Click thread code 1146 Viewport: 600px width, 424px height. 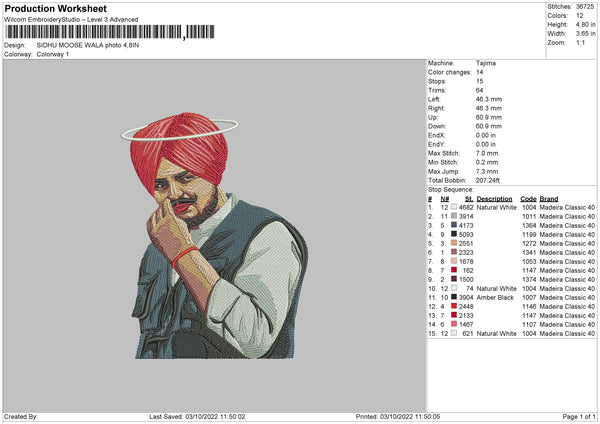pos(529,307)
